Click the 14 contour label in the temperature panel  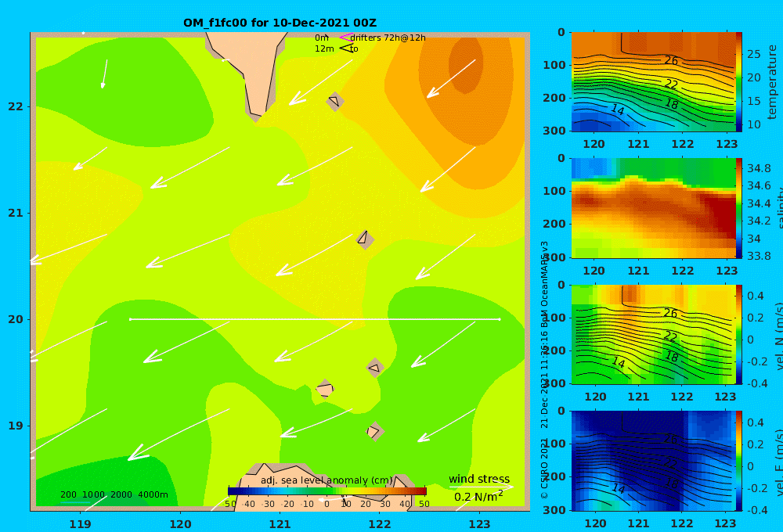(x=618, y=110)
